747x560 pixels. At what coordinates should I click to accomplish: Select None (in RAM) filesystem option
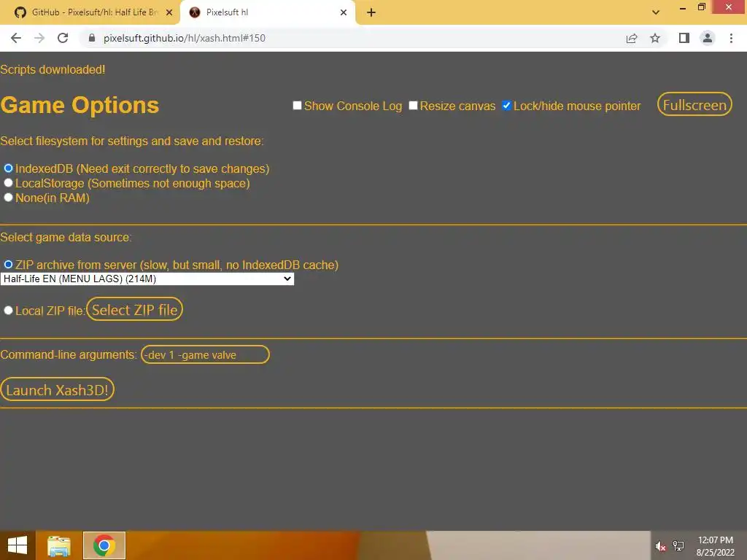click(8, 197)
